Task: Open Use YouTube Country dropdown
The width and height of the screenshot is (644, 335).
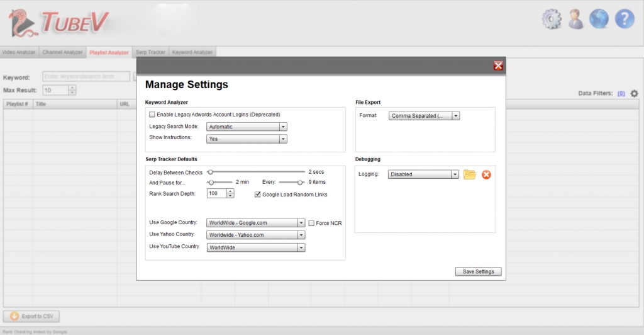Action: [255, 247]
